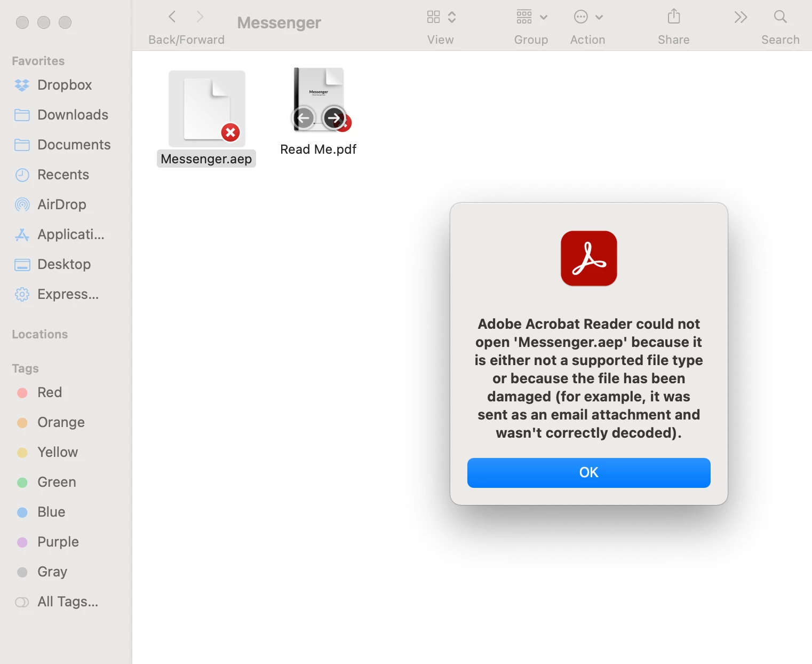Click the Share toolbar icon

pos(674,17)
